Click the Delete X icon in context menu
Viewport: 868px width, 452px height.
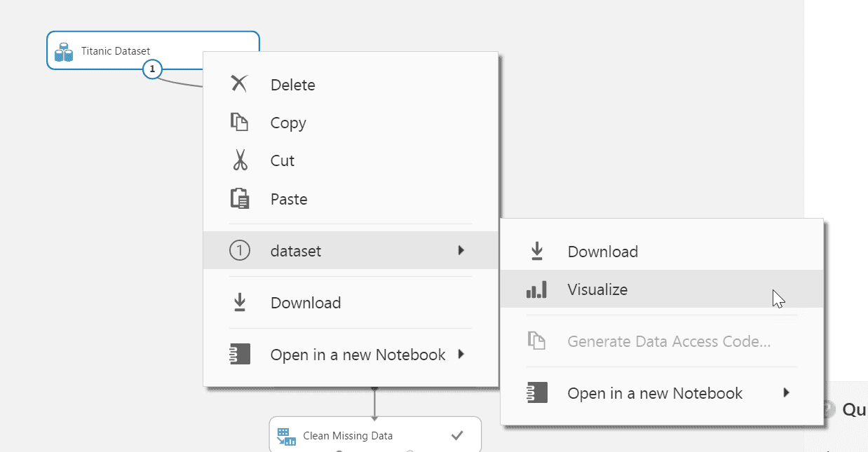240,85
